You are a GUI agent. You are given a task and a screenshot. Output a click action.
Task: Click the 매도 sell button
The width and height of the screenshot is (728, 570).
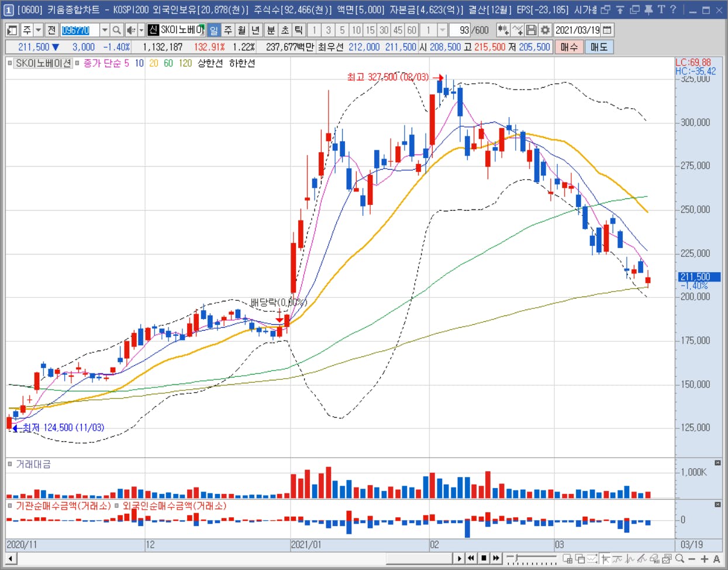(x=599, y=47)
